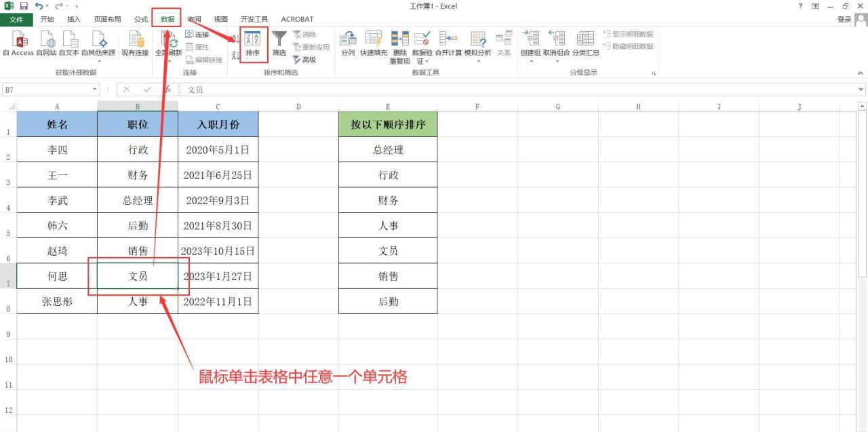This screenshot has width=868, height=432.
Task: Select cell with date 2020年5月1日
Action: tap(218, 150)
